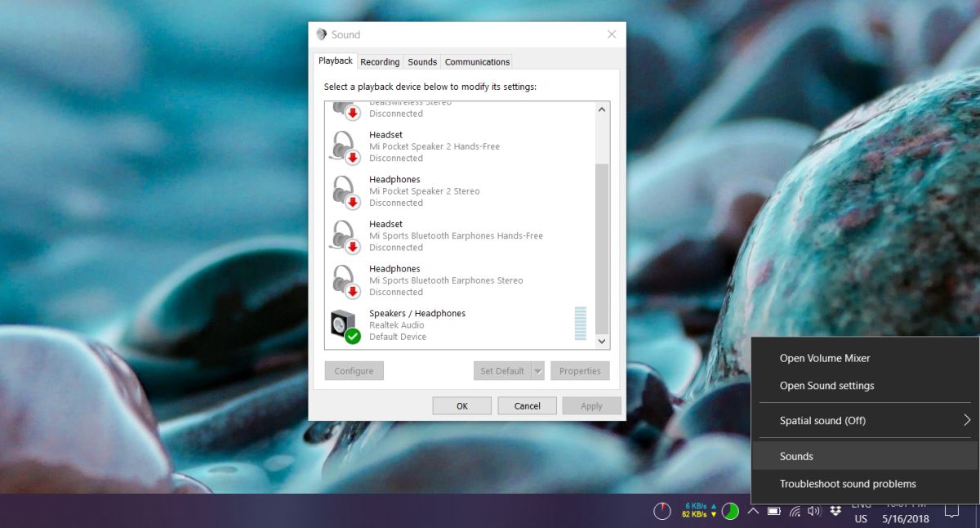Select Sounds in the context menu
The image size is (980, 528).
[864, 456]
